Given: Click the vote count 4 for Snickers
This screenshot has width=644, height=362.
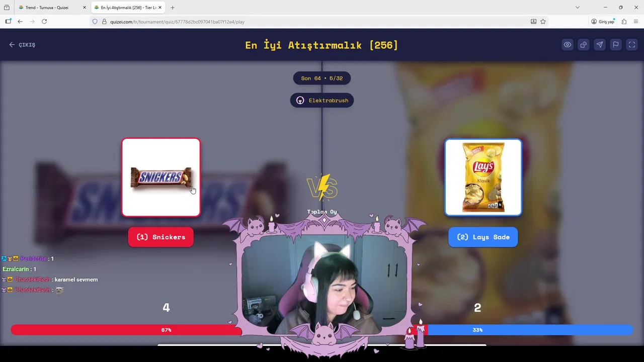Looking at the screenshot, I should 166,307.
